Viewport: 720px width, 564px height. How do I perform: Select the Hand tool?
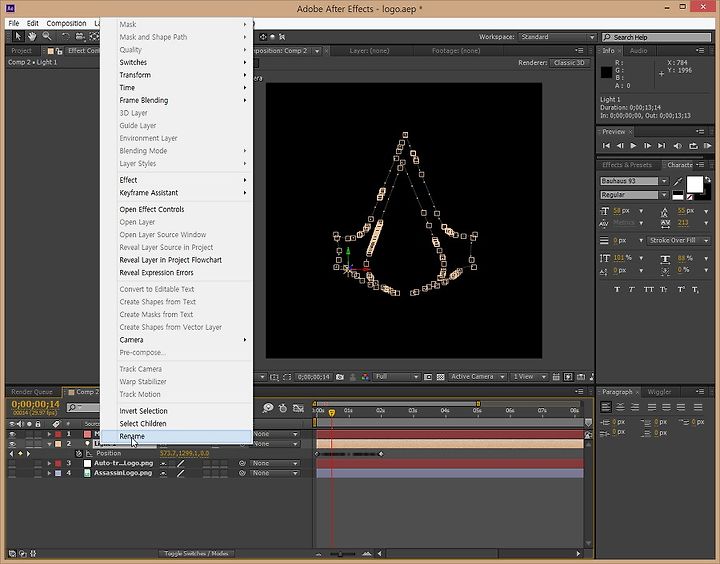[32, 36]
